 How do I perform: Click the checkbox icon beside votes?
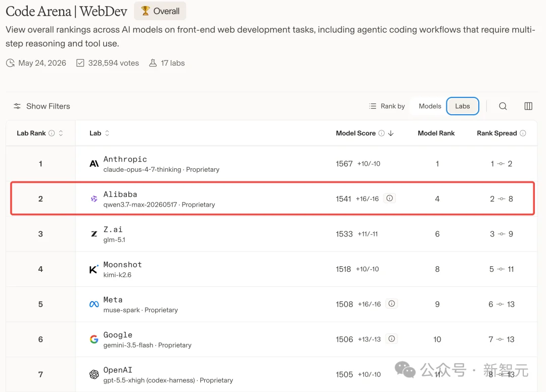(80, 63)
